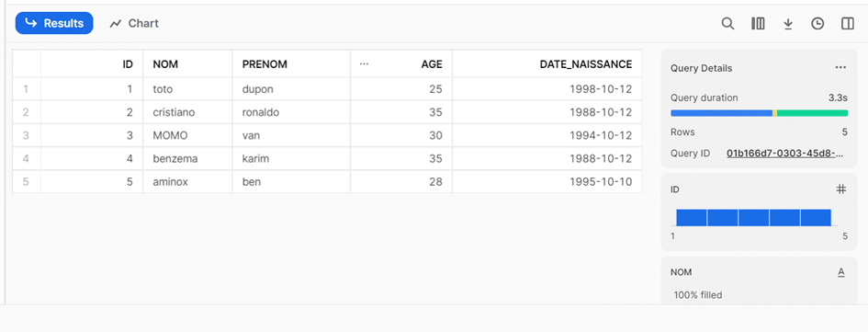Open Query Details three-dot menu
This screenshot has width=868, height=332.
[840, 68]
